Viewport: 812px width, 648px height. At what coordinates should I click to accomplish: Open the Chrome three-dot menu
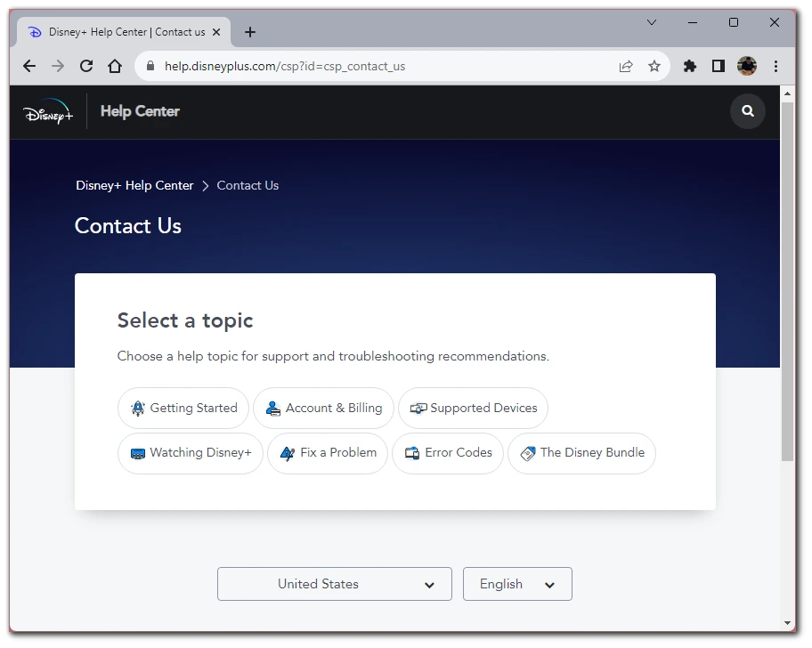(x=775, y=66)
